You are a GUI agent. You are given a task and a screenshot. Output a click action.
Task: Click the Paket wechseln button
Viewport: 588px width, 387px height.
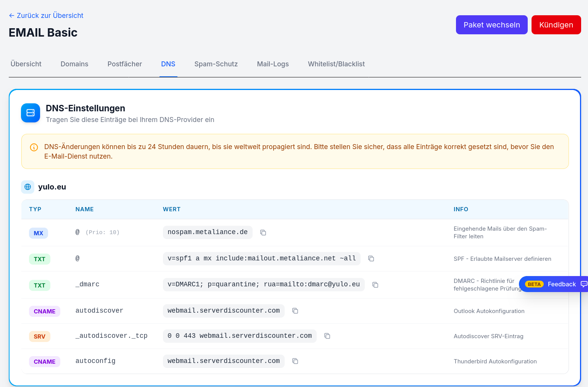pyautogui.click(x=491, y=25)
